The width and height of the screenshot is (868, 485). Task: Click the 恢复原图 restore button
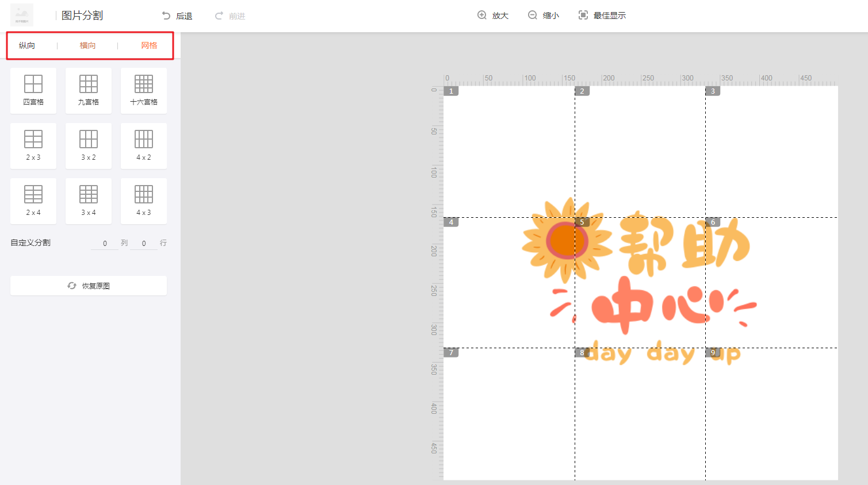point(89,286)
